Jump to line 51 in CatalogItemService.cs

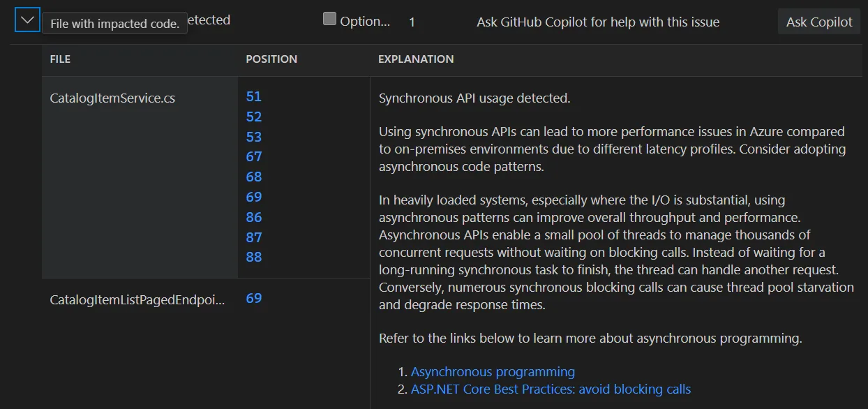[x=254, y=96]
